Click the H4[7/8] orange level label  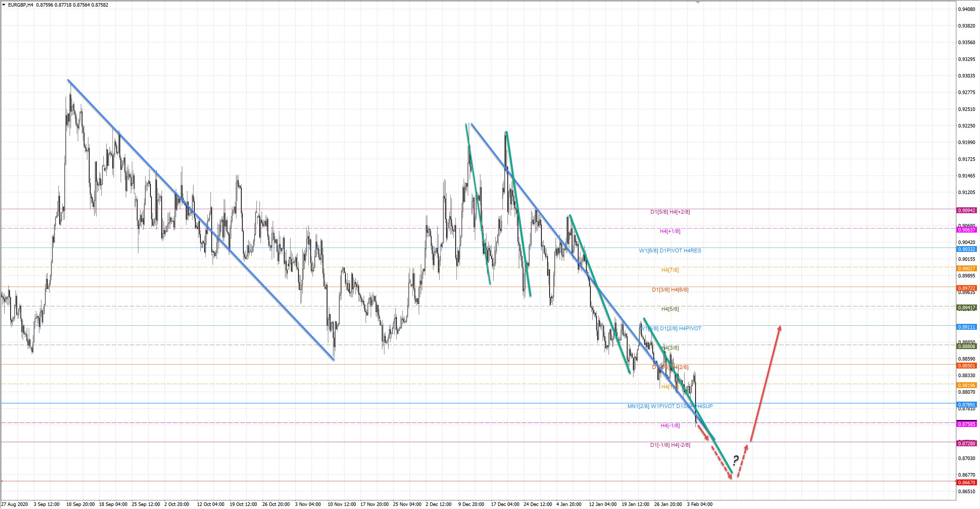coord(670,270)
